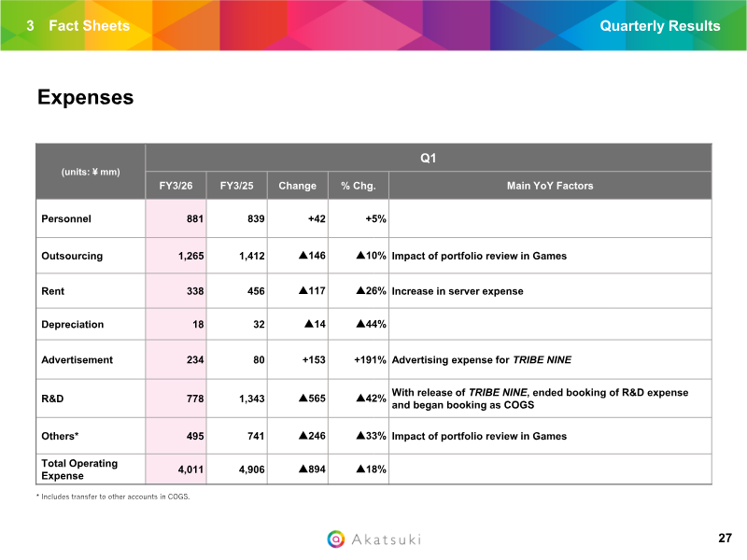Click the Q1 column group header
Image resolution: width=747 pixels, height=560 pixels.
click(x=429, y=158)
